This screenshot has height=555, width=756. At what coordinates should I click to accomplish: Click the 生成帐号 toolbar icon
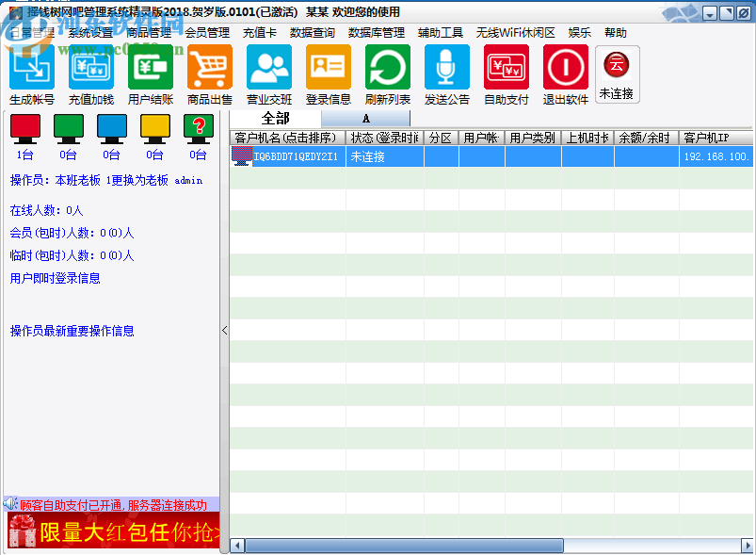tap(32, 67)
